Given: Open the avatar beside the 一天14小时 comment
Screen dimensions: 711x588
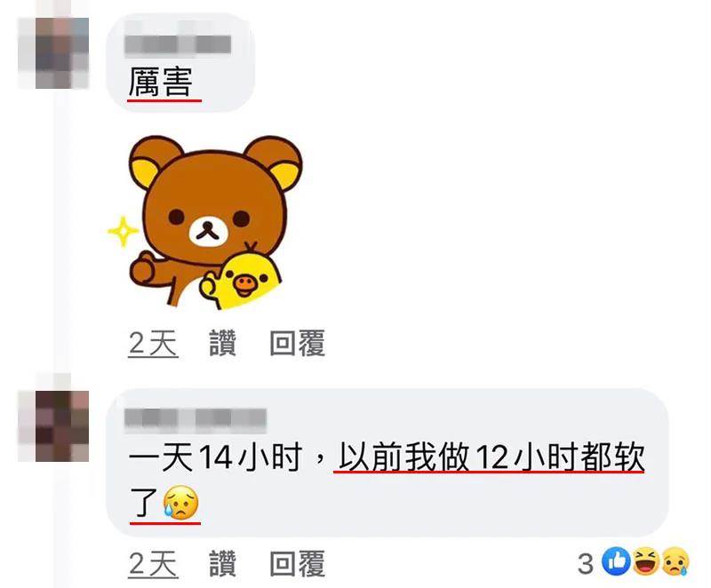Looking at the screenshot, I should [53, 426].
